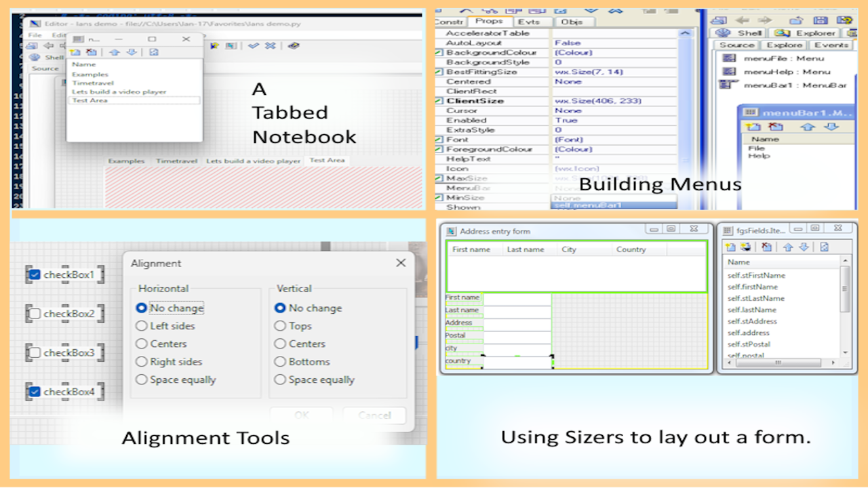This screenshot has height=488, width=868.
Task: Click the new item icon in fgsFields window
Action: 730,247
